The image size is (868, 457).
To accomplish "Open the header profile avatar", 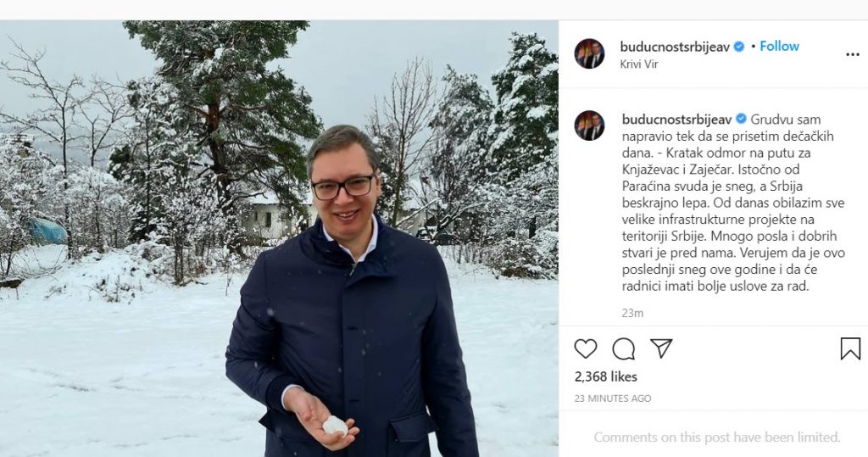I will click(x=590, y=53).
